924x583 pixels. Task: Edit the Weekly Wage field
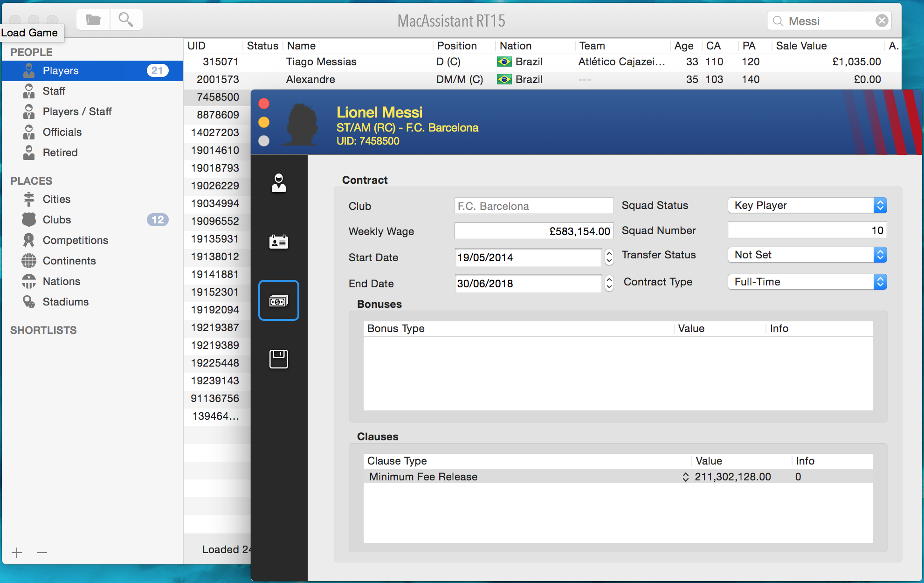(534, 231)
